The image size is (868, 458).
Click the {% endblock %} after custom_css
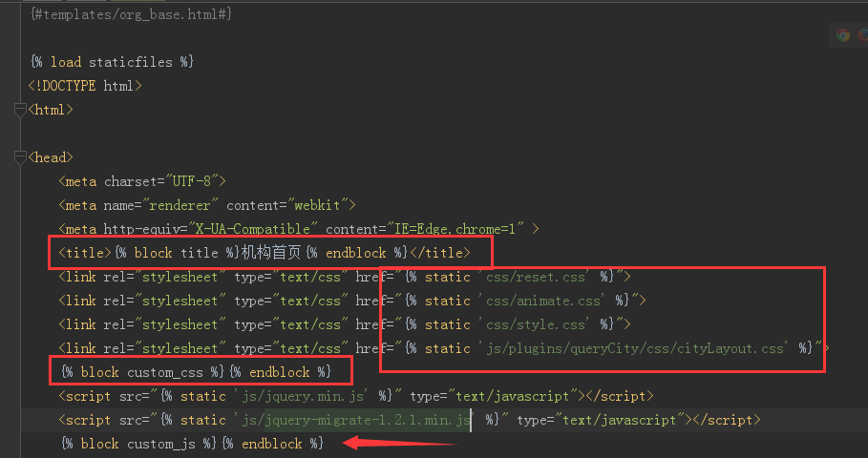(x=281, y=372)
